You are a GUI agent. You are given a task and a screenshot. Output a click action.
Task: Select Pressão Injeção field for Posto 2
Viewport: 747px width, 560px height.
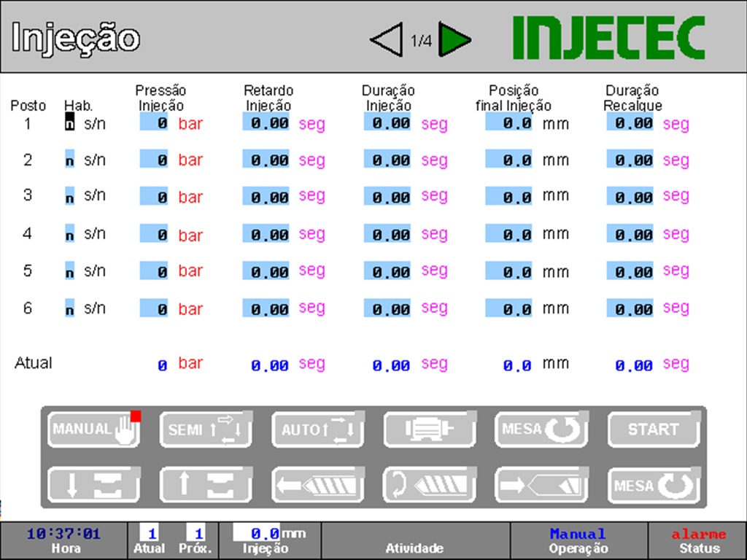(x=155, y=160)
